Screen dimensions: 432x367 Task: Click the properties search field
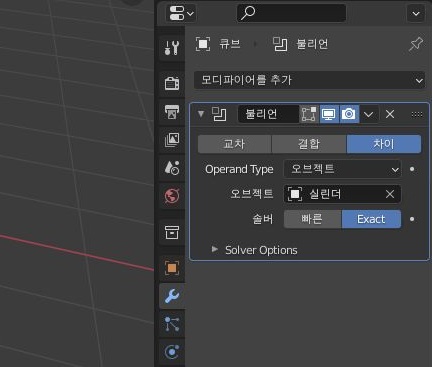tap(291, 13)
